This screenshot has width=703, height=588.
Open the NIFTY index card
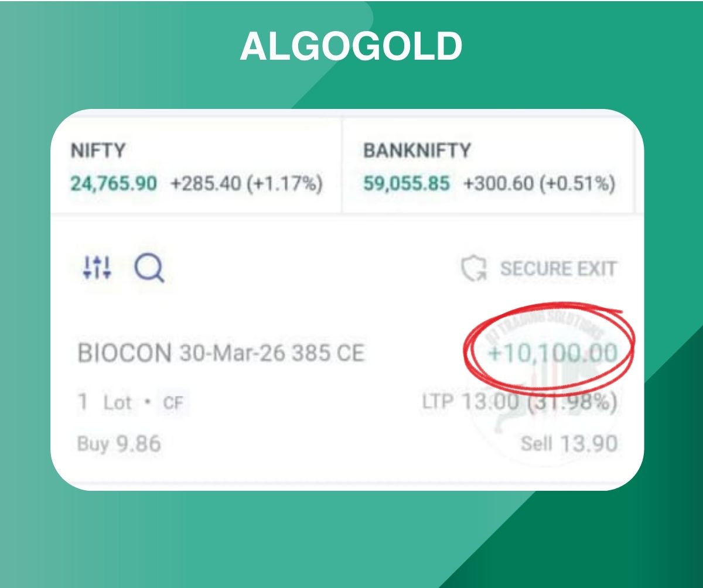click(196, 167)
